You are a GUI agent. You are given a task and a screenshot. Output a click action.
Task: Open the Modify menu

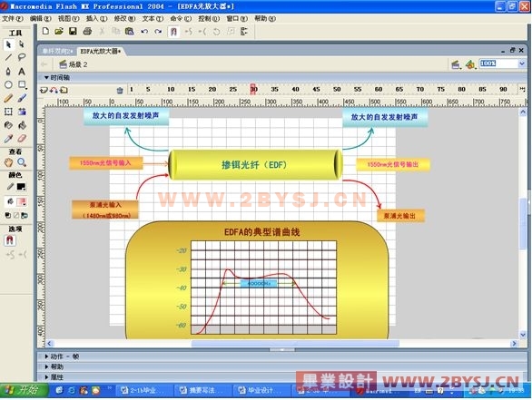click(x=124, y=19)
